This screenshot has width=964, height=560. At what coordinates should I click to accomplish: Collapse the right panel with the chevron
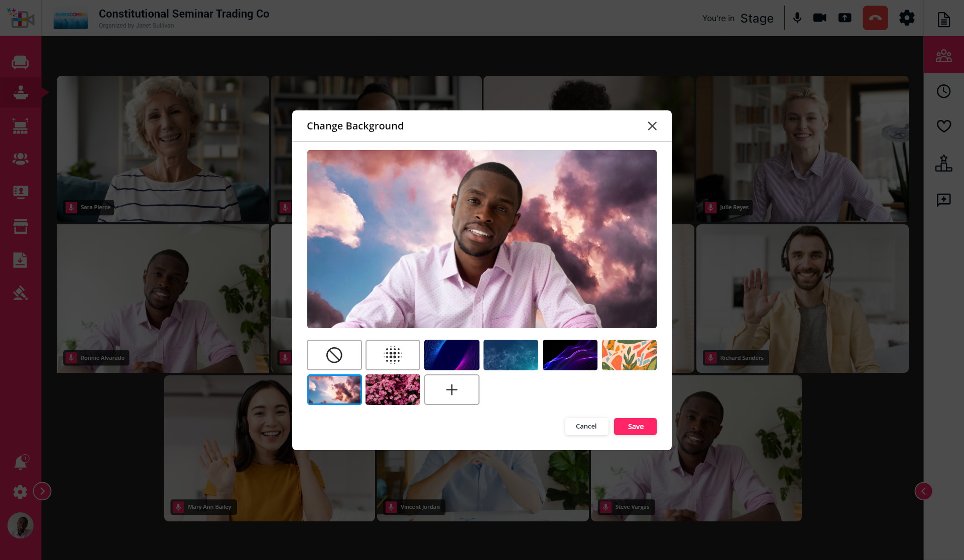924,491
